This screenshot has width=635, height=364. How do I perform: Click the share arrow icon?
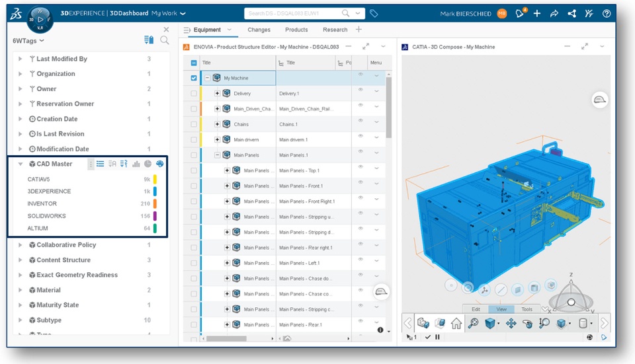point(554,13)
